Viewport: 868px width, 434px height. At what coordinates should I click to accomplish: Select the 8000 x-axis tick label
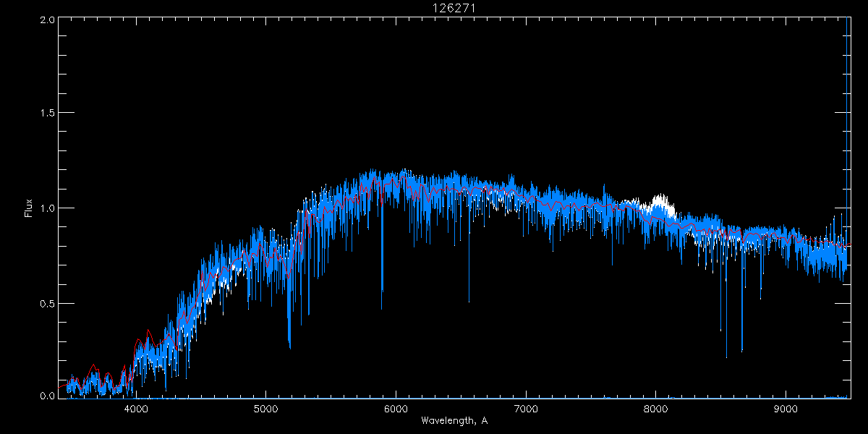point(656,409)
